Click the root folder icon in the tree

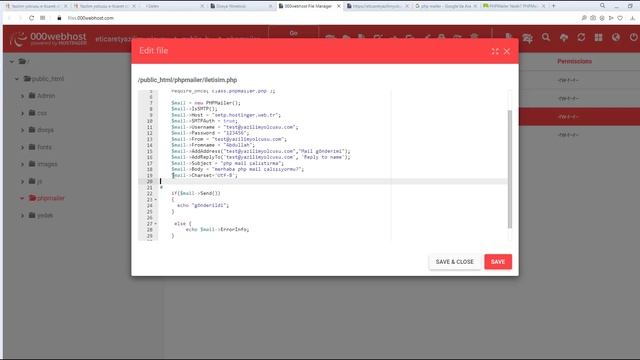pos(22,61)
